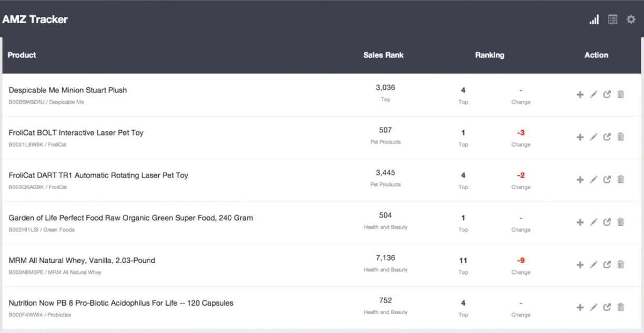Sort by the Sales Rank column header

[x=383, y=55]
